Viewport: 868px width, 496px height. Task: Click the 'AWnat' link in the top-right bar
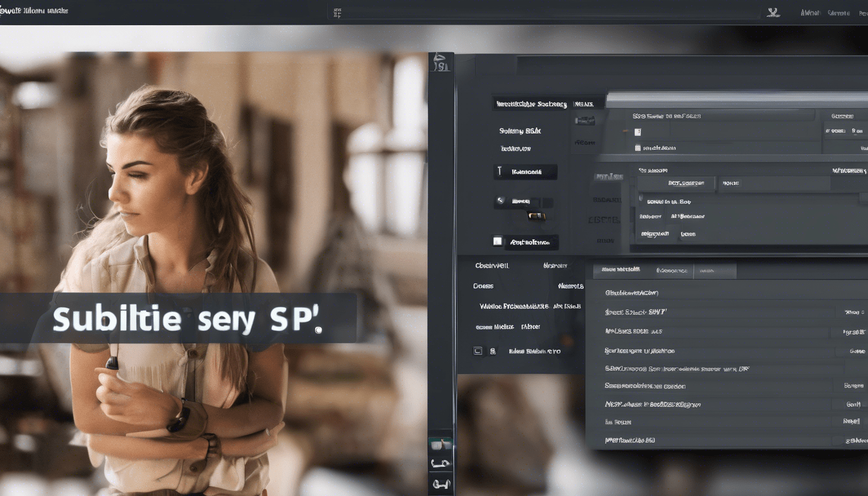pos(810,12)
